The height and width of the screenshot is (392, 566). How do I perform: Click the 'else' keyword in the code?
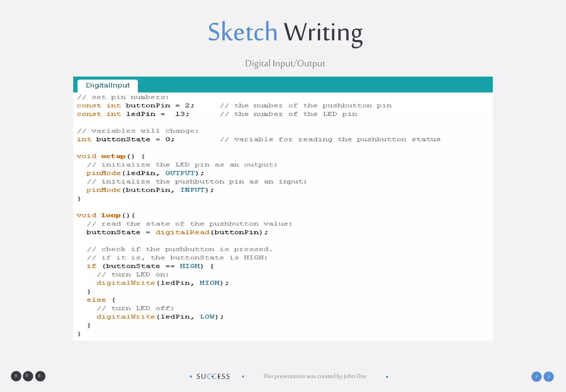(96, 300)
